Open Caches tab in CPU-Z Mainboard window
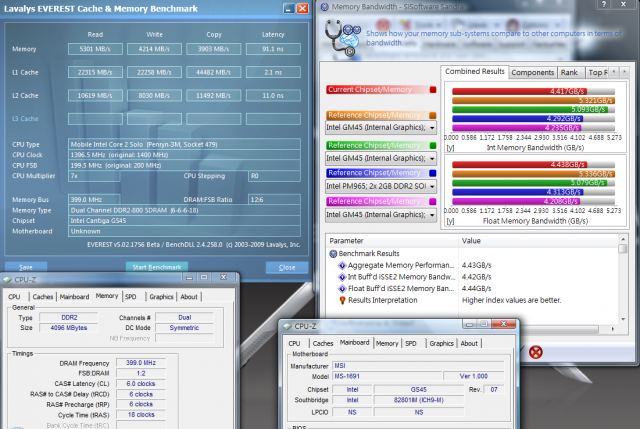640x429 pixels. (x=323, y=344)
